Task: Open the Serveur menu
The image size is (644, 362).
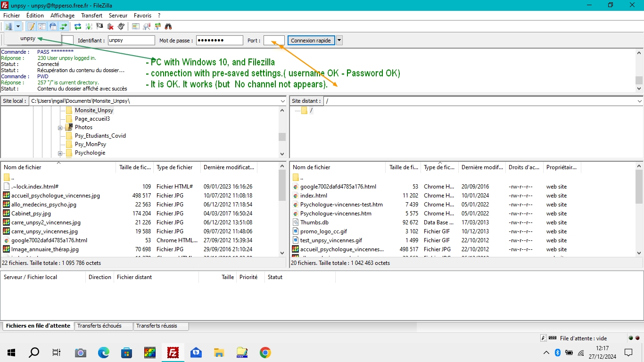Action: [118, 15]
